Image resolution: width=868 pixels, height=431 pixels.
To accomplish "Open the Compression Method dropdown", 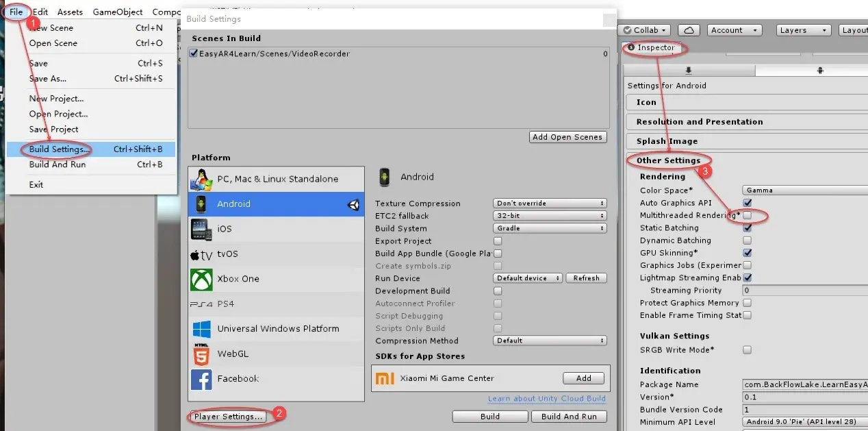I will click(x=550, y=341).
